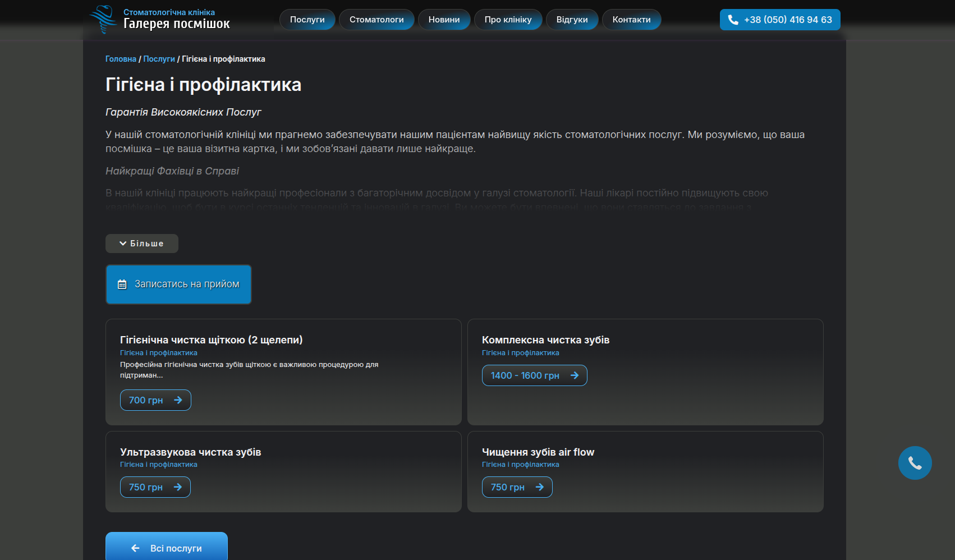Expand text with the Більше button
955x560 pixels.
(142, 244)
